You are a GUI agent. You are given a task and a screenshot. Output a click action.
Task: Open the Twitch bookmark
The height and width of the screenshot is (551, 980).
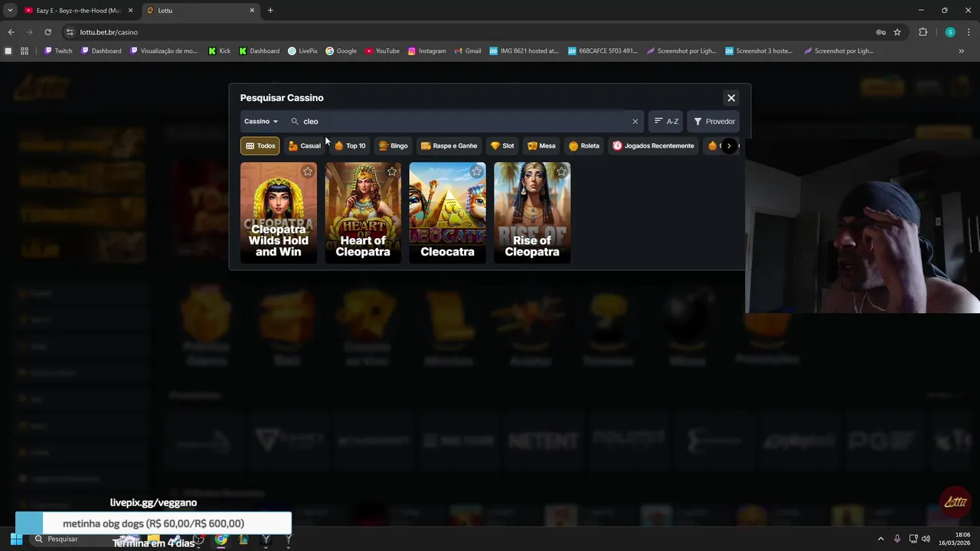(58, 51)
